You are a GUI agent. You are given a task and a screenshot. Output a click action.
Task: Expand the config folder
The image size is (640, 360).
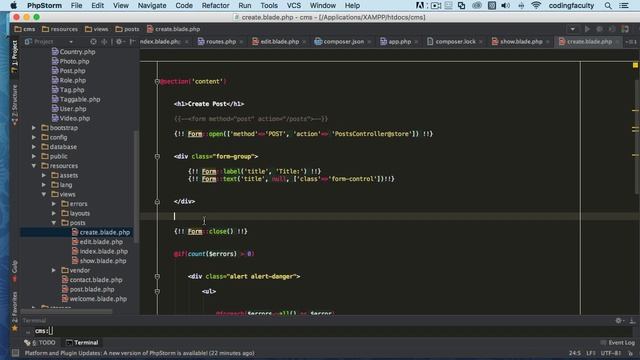pos(34,137)
